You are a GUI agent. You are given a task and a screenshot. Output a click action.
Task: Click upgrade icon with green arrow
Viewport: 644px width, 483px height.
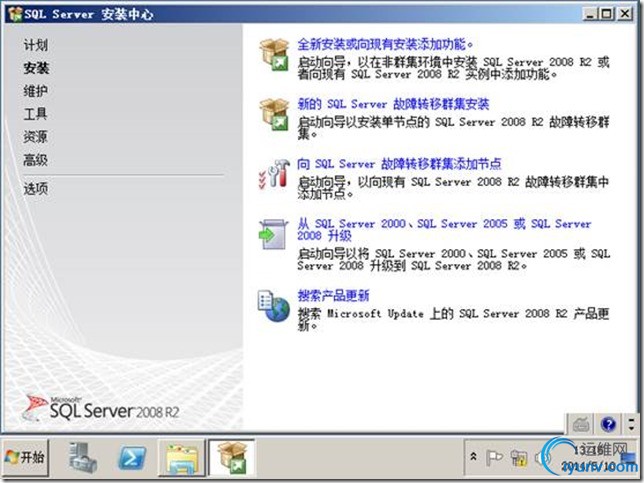tap(273, 234)
